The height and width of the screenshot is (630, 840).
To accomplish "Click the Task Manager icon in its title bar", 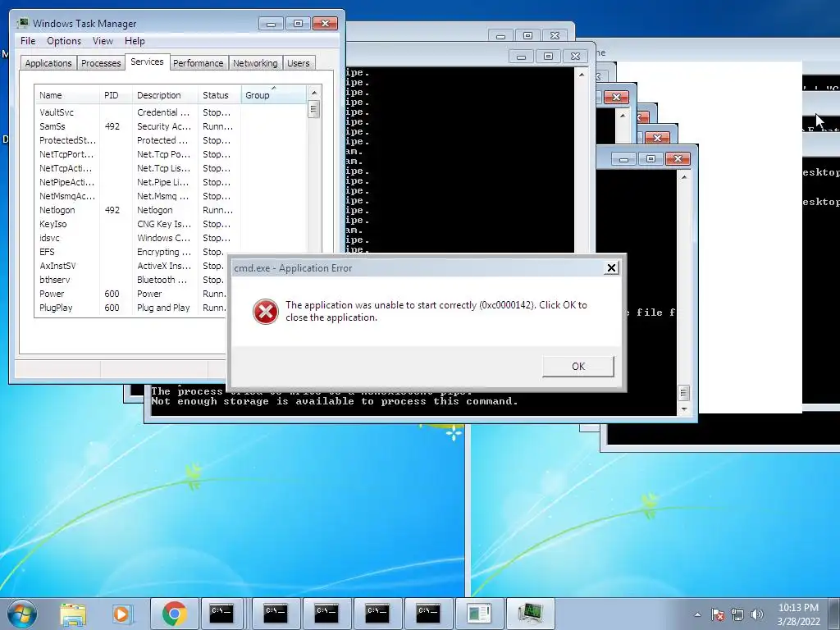I will pyautogui.click(x=22, y=23).
